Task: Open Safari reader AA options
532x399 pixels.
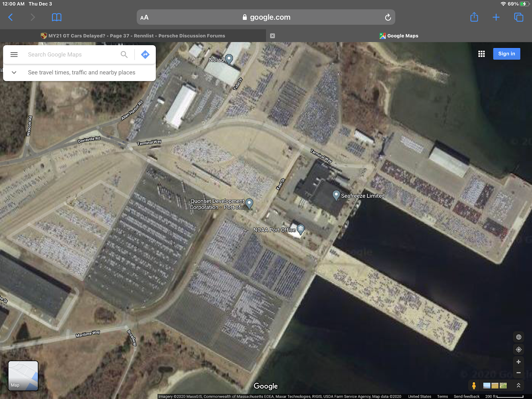Action: [144, 18]
